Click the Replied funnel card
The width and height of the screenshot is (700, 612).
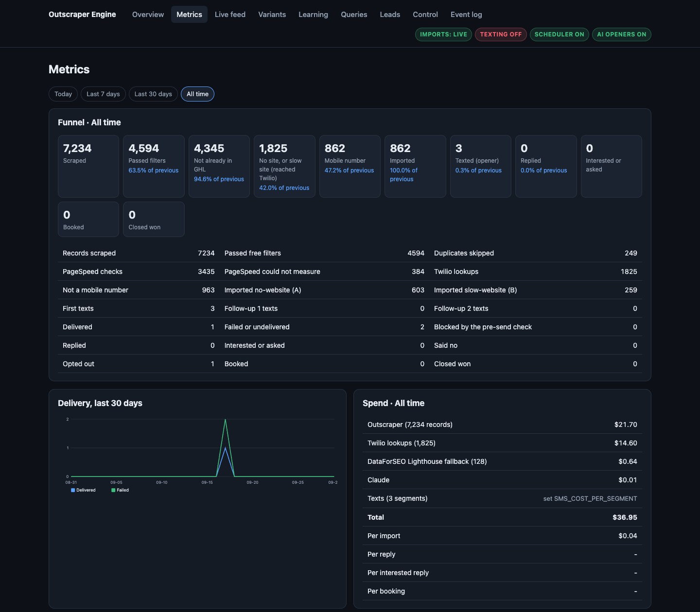pyautogui.click(x=546, y=166)
